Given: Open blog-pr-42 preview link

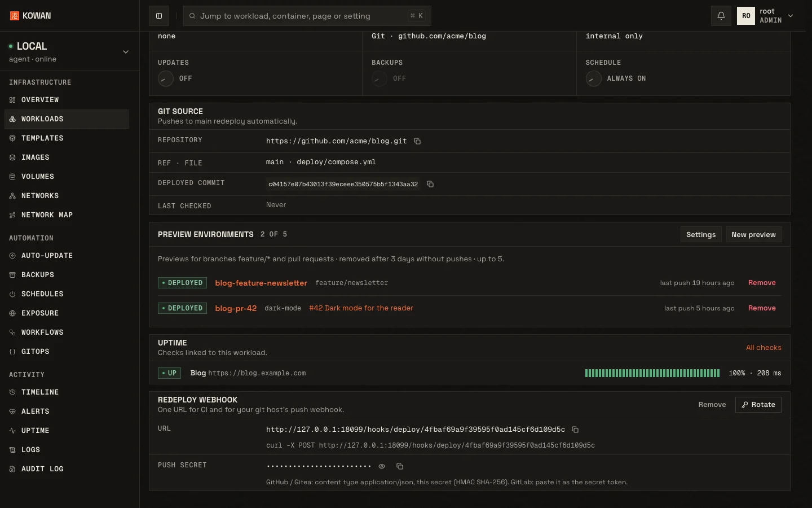Looking at the screenshot, I should (x=236, y=308).
